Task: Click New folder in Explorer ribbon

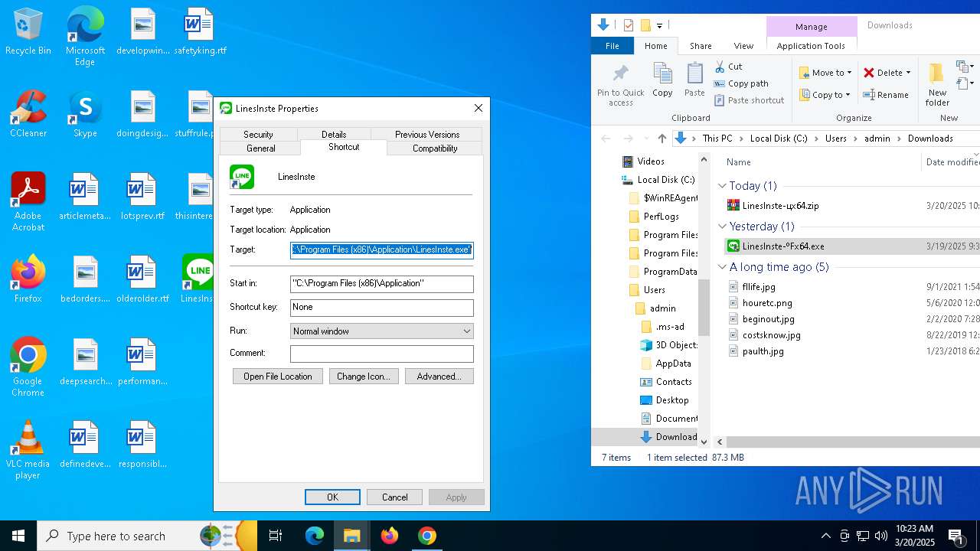Action: click(937, 84)
